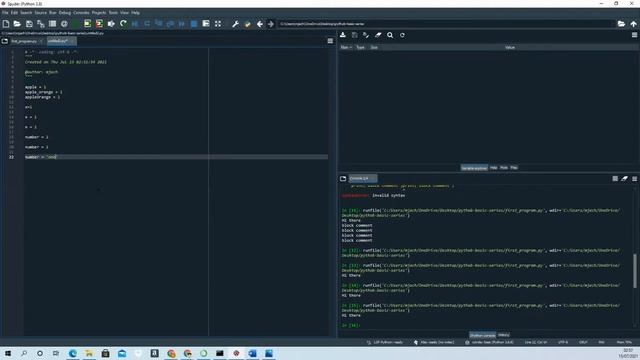Image resolution: width=640 pixels, height=360 pixels.
Task: Switch to the Files pane tab
Action: tap(514, 168)
